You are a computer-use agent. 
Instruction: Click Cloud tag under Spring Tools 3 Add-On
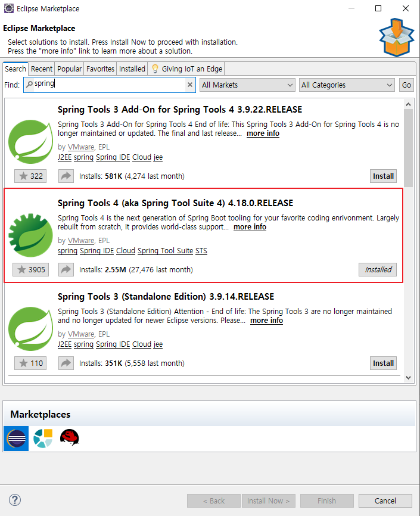142,157
